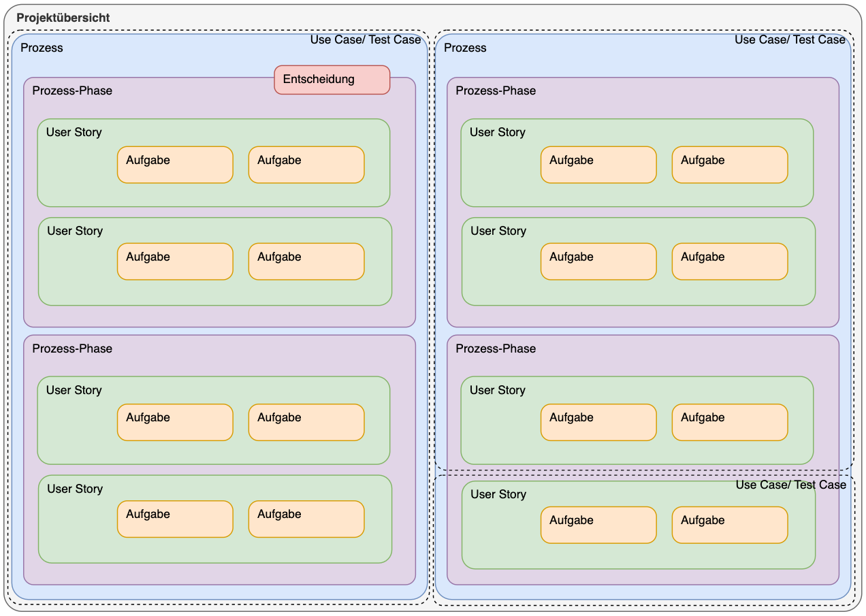
Task: Select the right Prozess container label
Action: (x=465, y=48)
